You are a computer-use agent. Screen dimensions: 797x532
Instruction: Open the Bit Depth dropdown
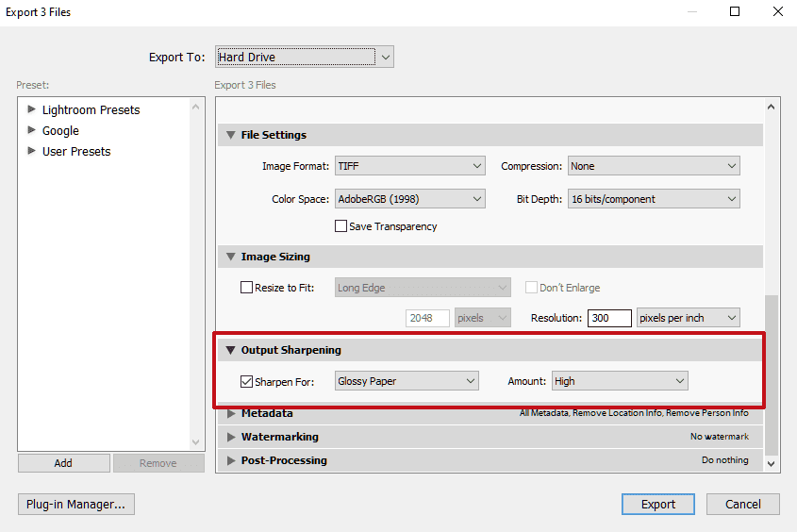[x=653, y=199]
